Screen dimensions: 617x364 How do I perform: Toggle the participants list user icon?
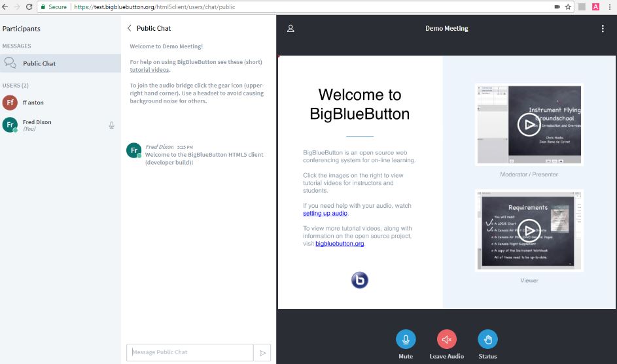291,28
